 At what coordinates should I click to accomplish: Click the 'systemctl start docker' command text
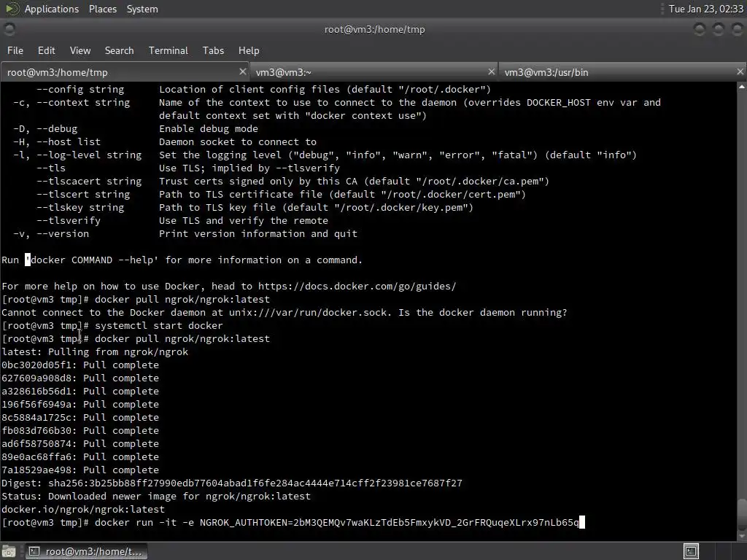(x=158, y=326)
